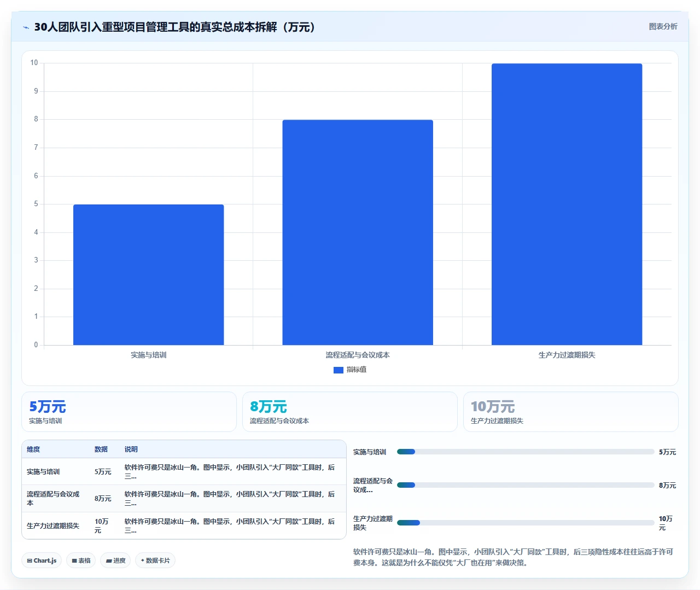
Task: Click the 流程适配与会议成本 bar in chart
Action: 358,232
